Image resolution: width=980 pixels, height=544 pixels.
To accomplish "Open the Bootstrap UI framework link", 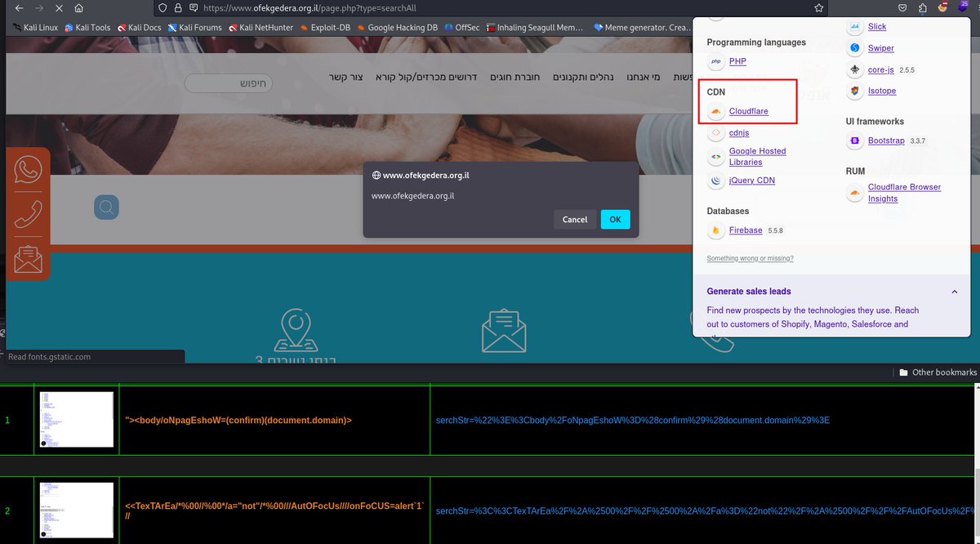I will 886,140.
